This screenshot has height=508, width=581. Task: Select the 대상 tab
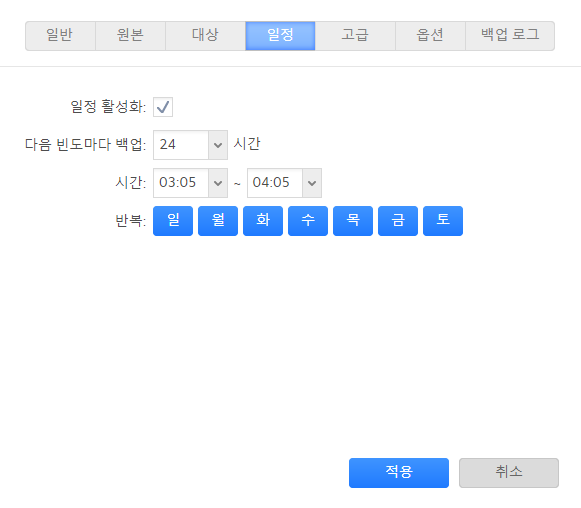(x=205, y=36)
